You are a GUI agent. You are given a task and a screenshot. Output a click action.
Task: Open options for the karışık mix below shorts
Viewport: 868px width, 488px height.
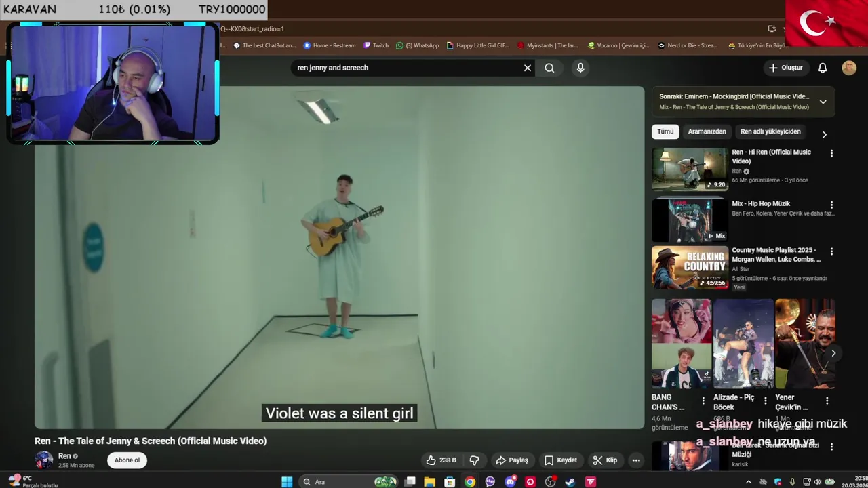click(x=831, y=447)
